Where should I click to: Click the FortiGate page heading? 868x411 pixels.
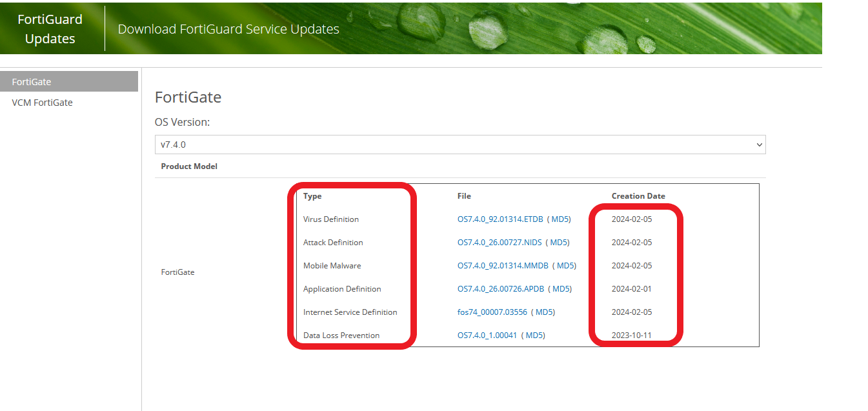click(x=188, y=97)
